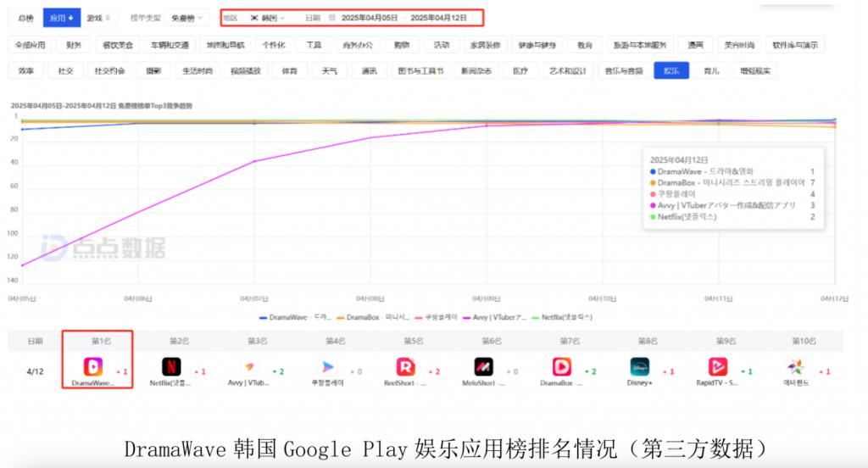Select the 效率 category

tap(26, 71)
